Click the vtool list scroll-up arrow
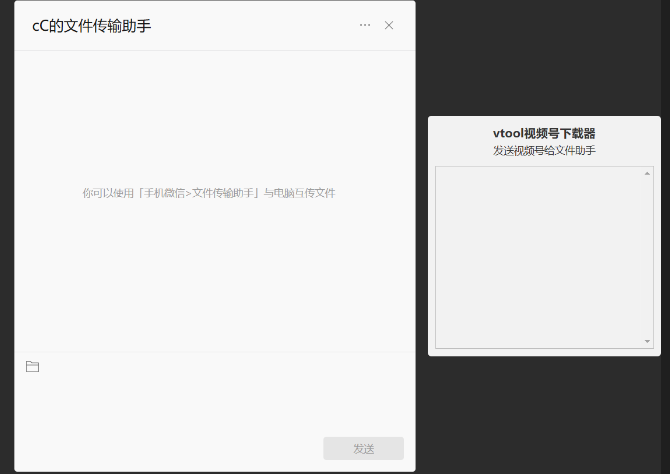Screen dimensions: 670x474 (647, 174)
